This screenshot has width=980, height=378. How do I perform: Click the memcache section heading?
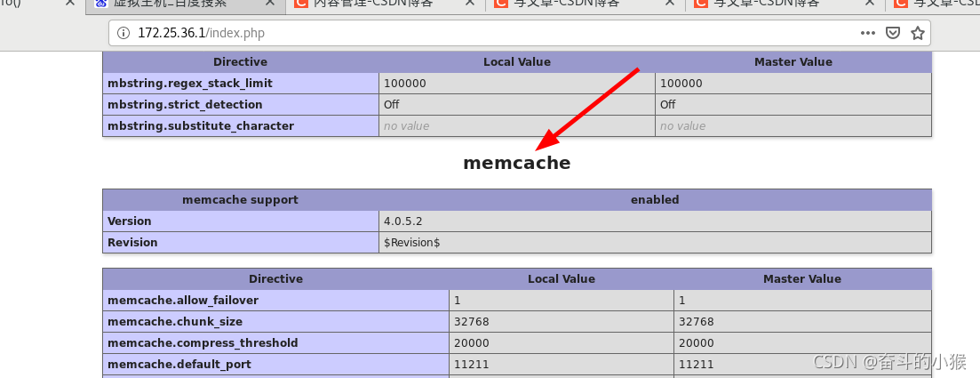tap(517, 163)
